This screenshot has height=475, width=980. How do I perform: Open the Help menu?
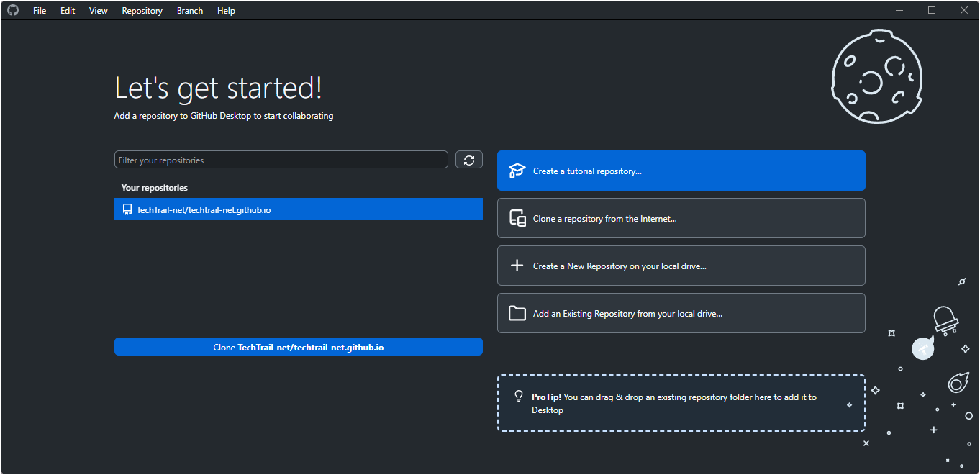point(226,11)
